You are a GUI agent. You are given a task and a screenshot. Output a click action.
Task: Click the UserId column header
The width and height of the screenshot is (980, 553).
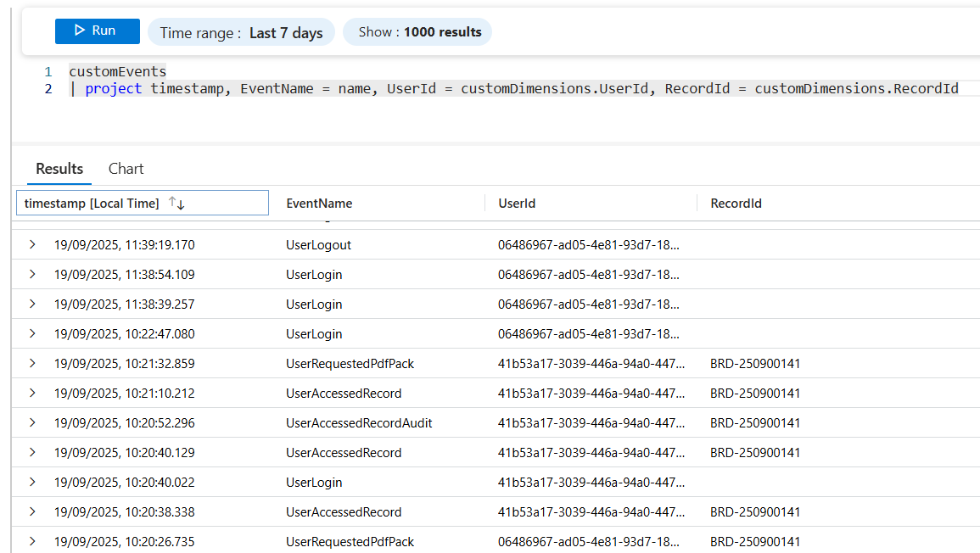click(517, 204)
